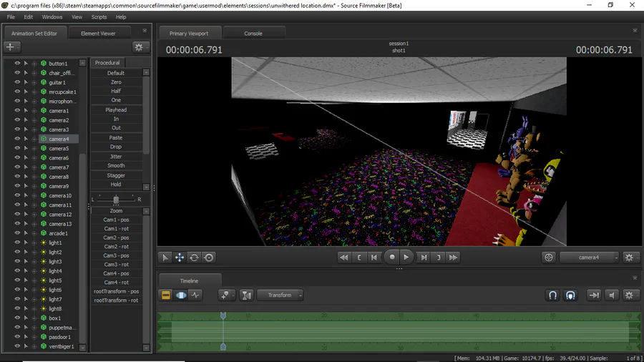The image size is (644, 362).
Task: Click the timeline playhead marker at top
Action: tap(223, 315)
